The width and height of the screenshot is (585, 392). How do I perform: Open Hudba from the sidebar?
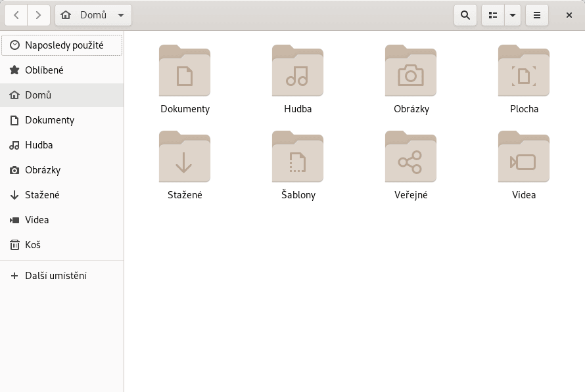(x=62, y=145)
